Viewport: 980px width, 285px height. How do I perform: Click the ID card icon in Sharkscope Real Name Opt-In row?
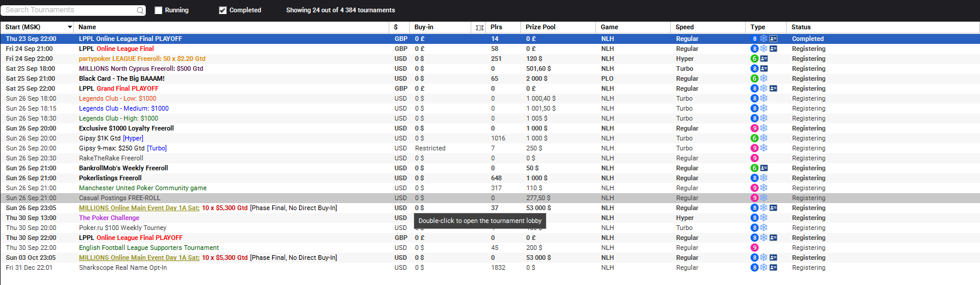point(773,267)
